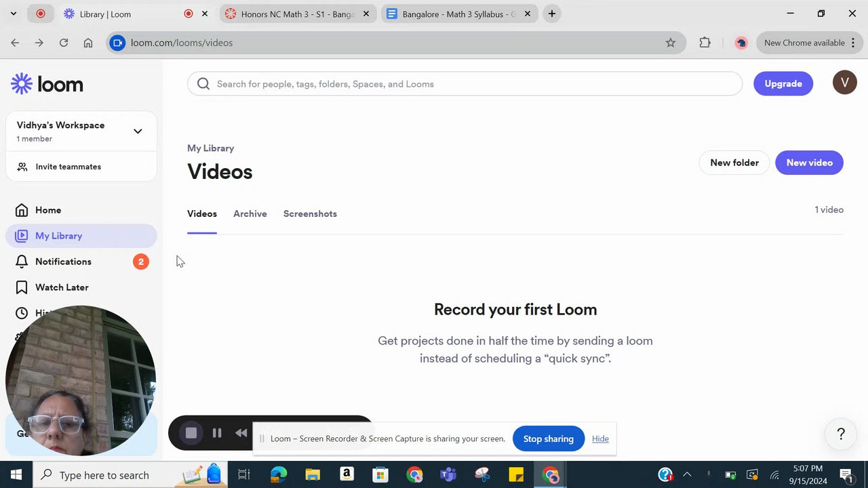The width and height of the screenshot is (868, 488).
Task: Click the site info icon in address bar
Action: [118, 43]
